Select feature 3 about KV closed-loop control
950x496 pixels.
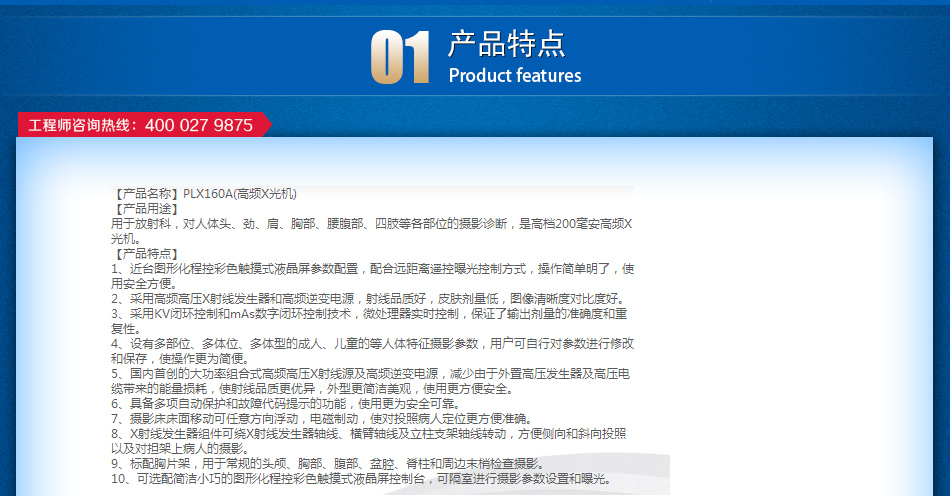(x=368, y=314)
